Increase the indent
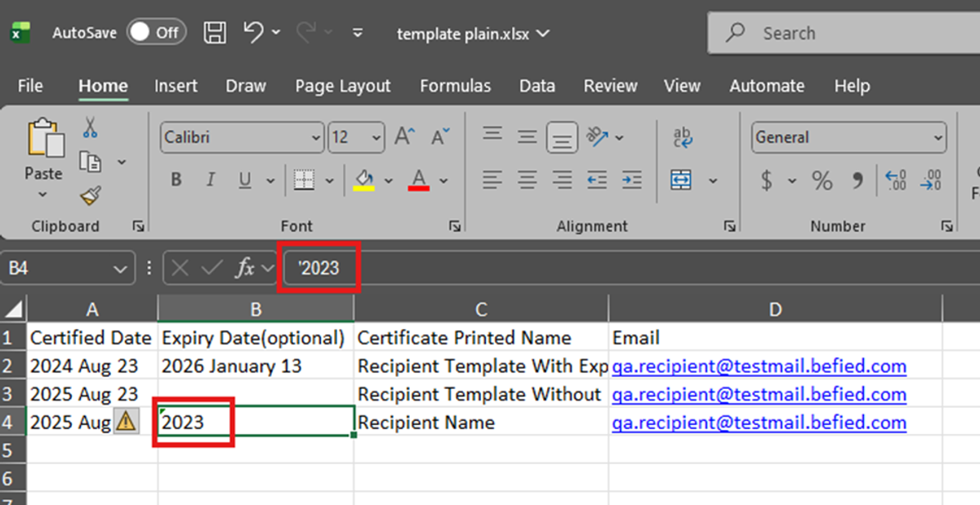Screen dimensions: 980x505 click(631, 179)
